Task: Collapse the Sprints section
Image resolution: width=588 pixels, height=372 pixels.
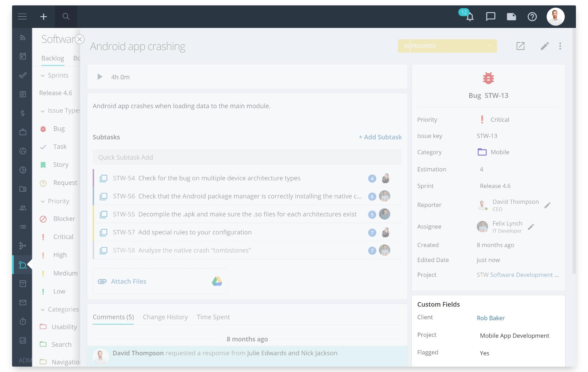Action: pos(43,76)
